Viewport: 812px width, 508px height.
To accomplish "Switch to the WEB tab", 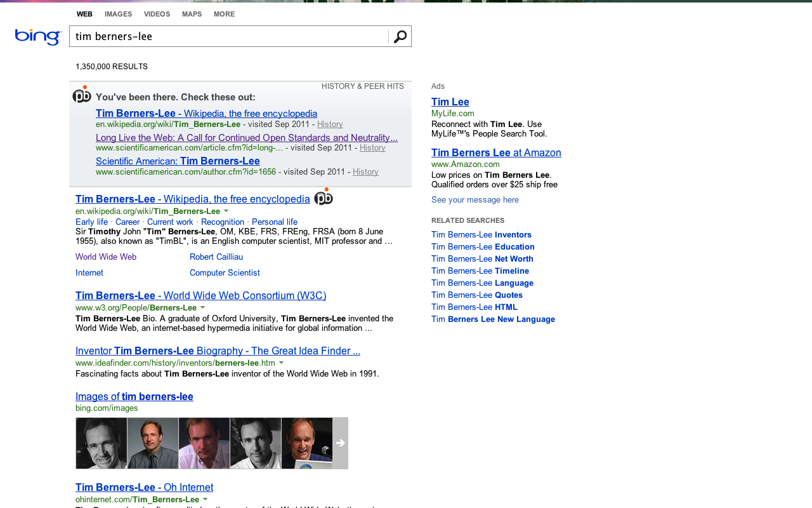I will click(84, 14).
